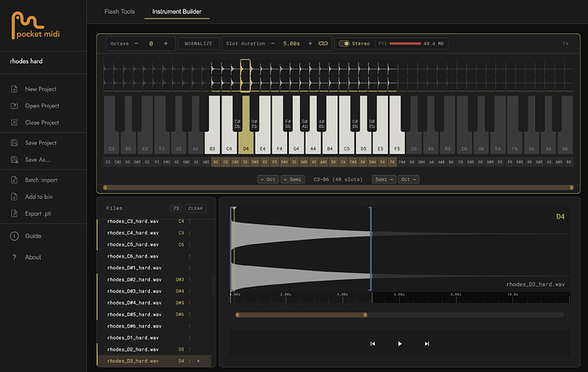The height and width of the screenshot is (372, 588).
Task: Click the Save As icon
Action: (x=14, y=160)
